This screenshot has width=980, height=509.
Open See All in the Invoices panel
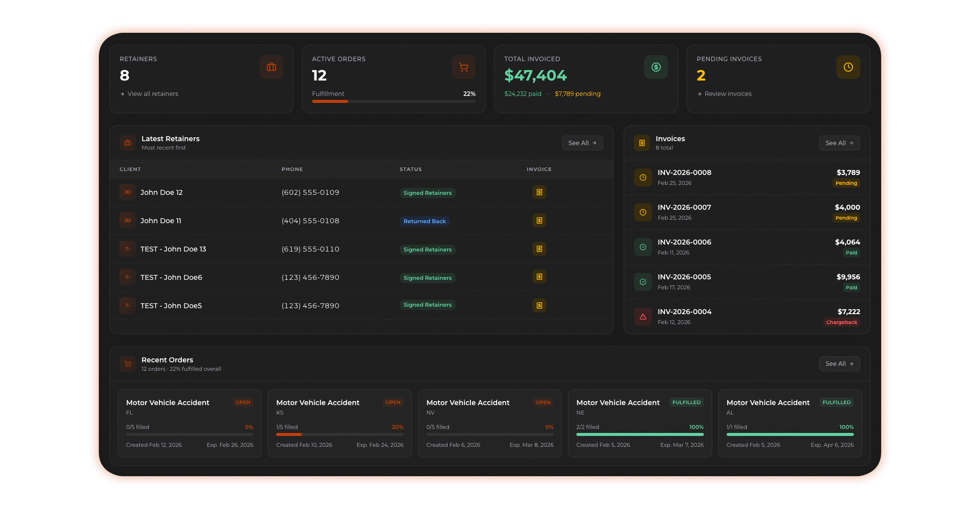pyautogui.click(x=839, y=143)
